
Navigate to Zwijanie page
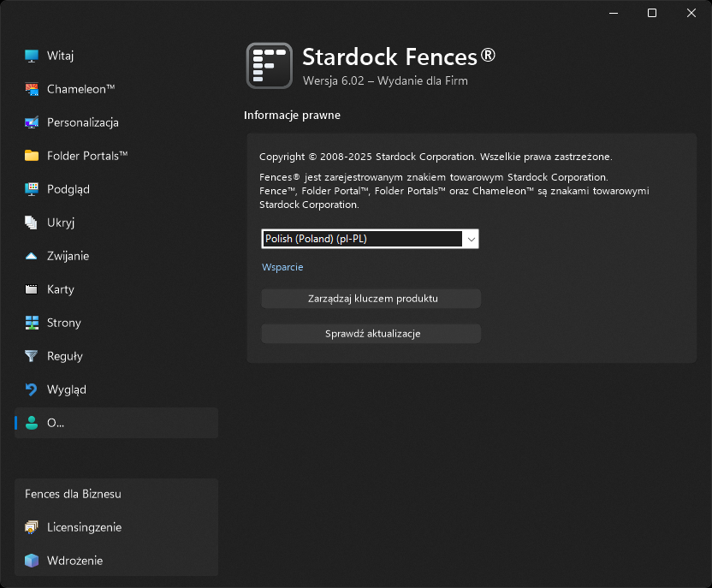pos(116,256)
